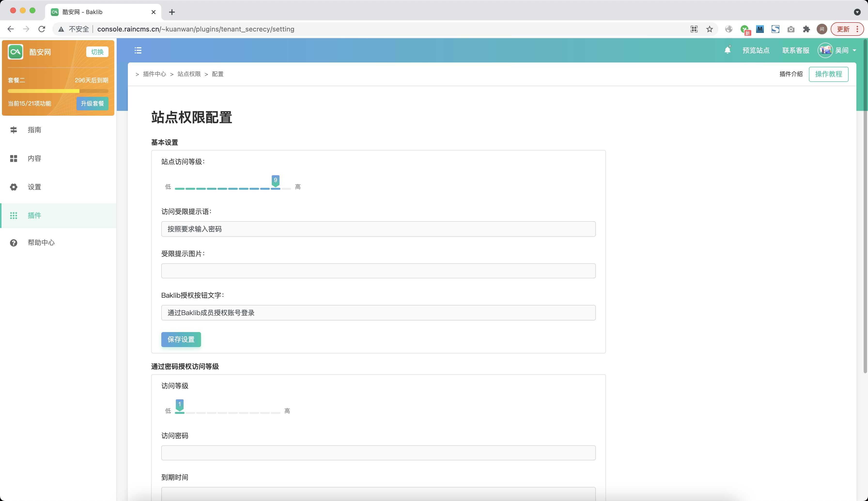
Task: Click the 296天后到期 text
Action: point(91,80)
